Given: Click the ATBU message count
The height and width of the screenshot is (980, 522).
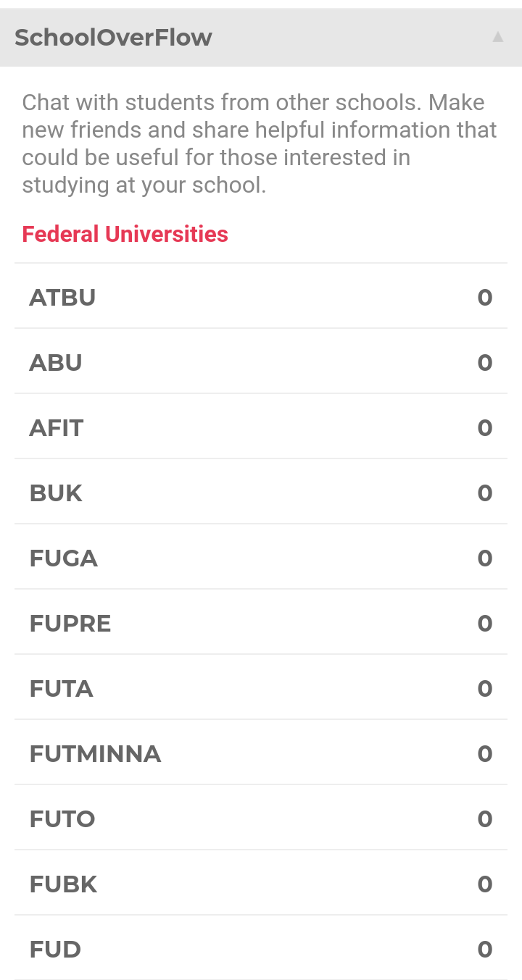Looking at the screenshot, I should 485,297.
